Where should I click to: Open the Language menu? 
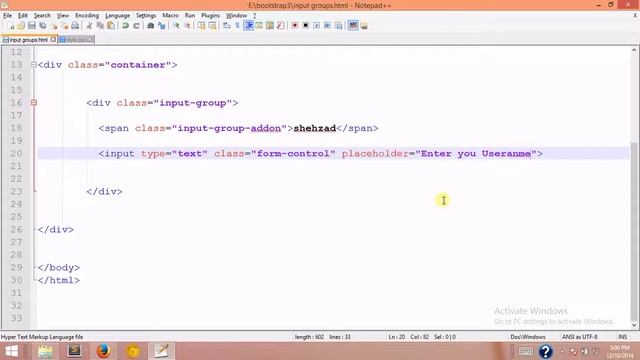(x=118, y=16)
